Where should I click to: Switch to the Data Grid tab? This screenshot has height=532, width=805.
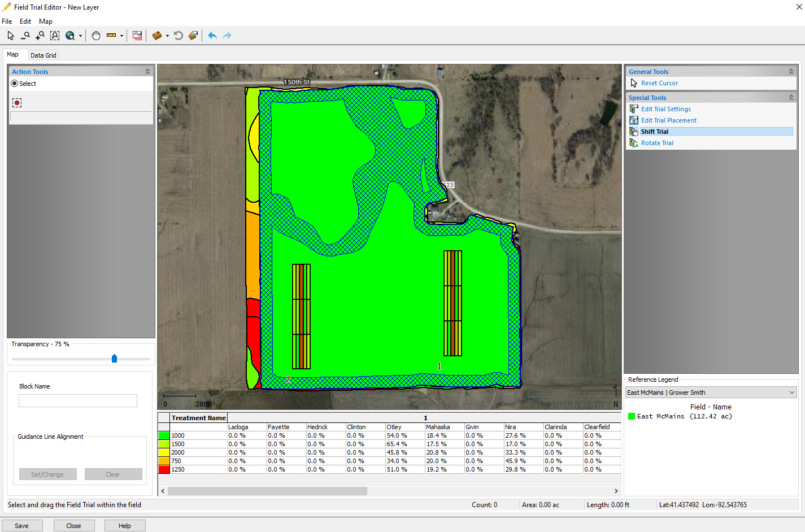pos(43,55)
